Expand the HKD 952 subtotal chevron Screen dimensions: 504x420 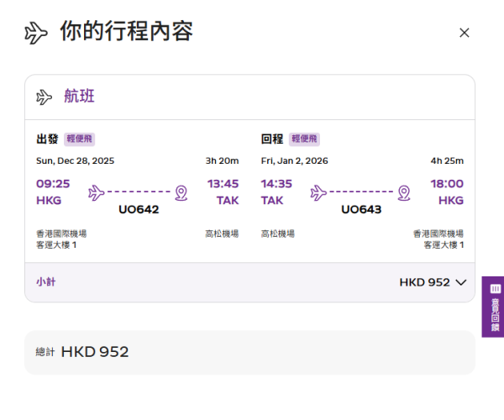coord(461,282)
